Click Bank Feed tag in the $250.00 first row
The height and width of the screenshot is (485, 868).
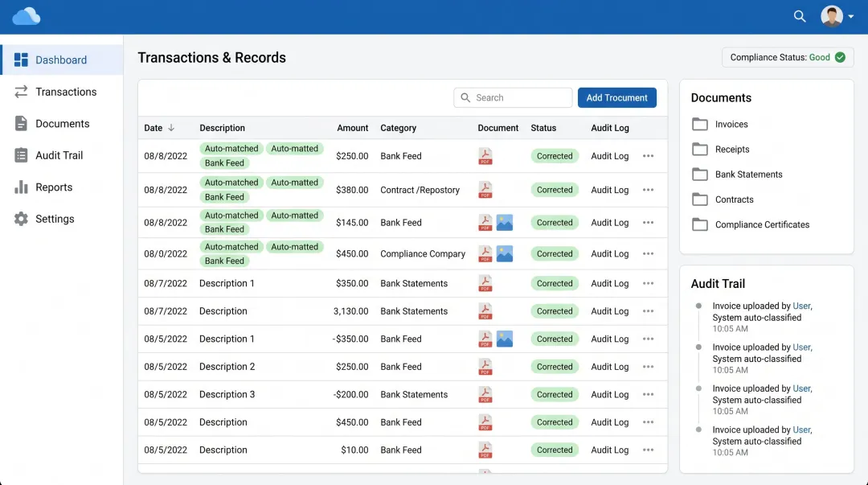[x=224, y=163]
